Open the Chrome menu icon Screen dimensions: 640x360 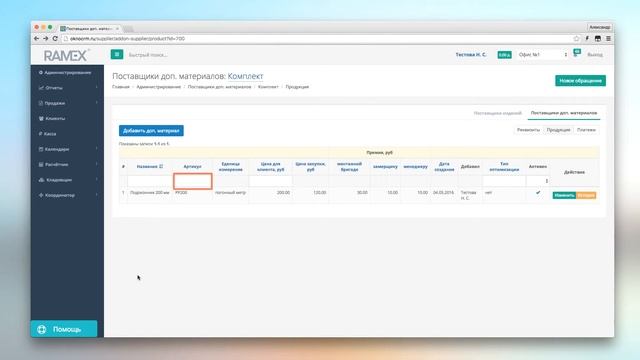[x=608, y=38]
